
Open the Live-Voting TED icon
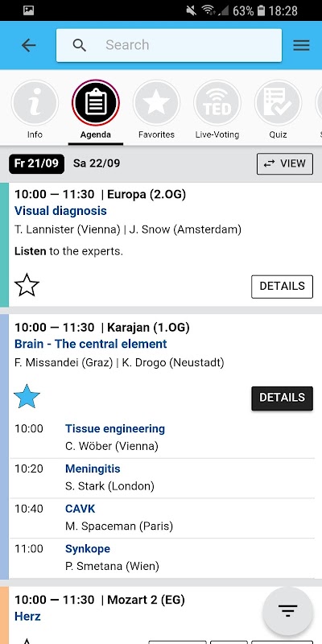pos(217,103)
